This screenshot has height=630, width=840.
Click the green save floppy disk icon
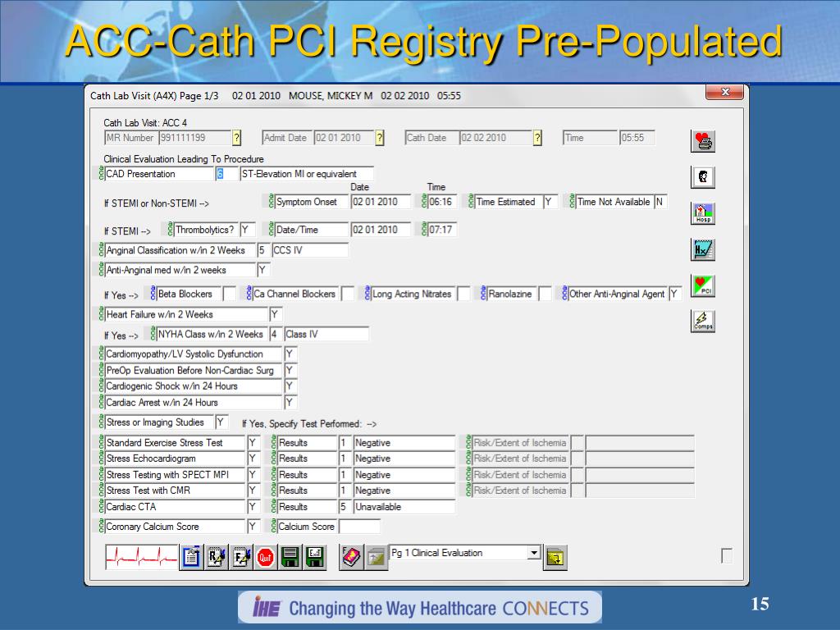(290, 557)
